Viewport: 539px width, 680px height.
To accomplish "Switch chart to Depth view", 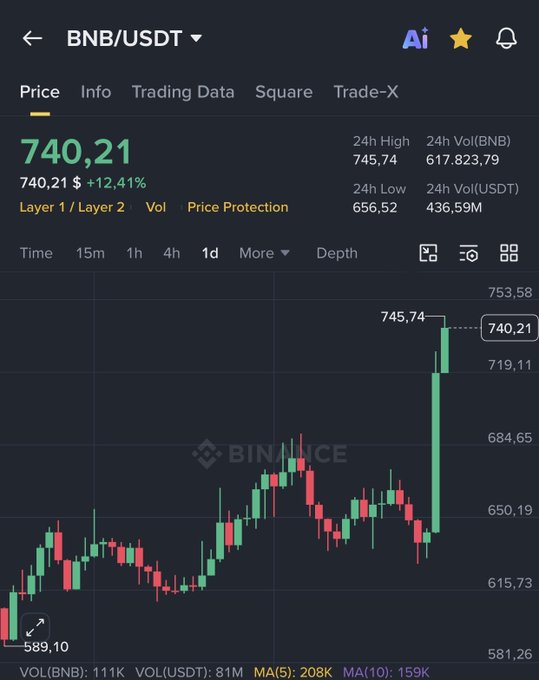I will click(x=337, y=253).
